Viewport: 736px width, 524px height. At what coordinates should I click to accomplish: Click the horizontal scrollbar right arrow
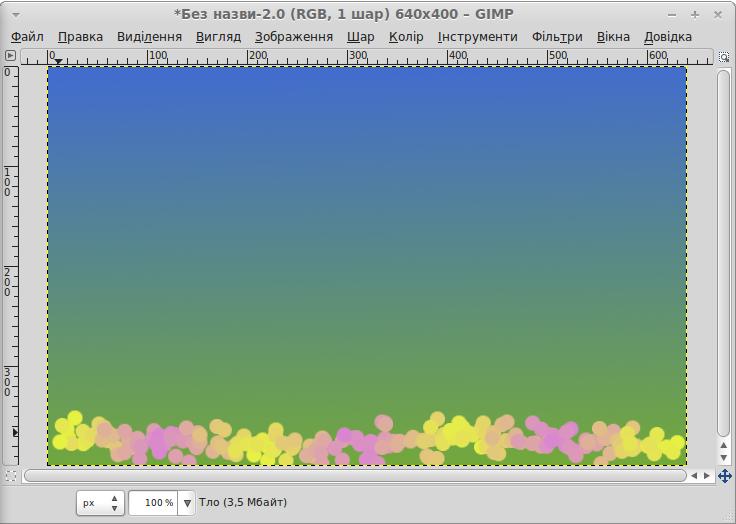point(706,476)
